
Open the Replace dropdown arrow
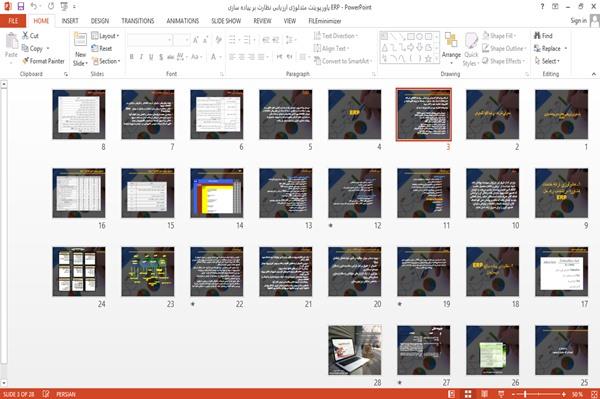coord(566,49)
